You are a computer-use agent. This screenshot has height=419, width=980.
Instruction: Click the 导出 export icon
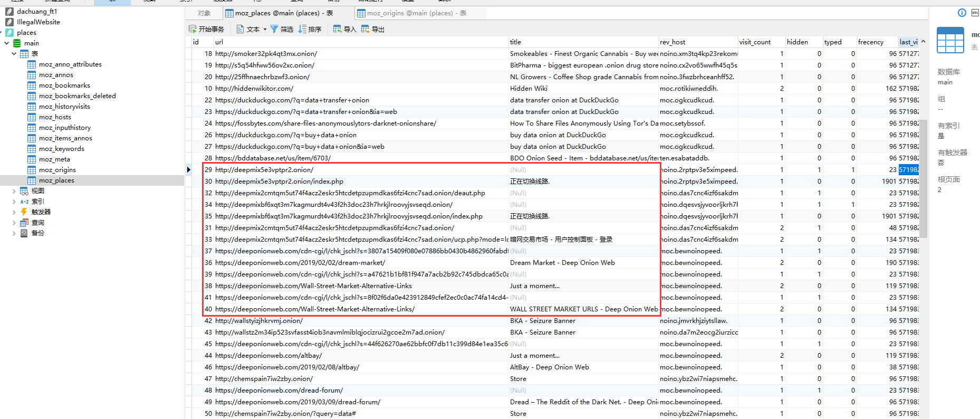tap(366, 29)
